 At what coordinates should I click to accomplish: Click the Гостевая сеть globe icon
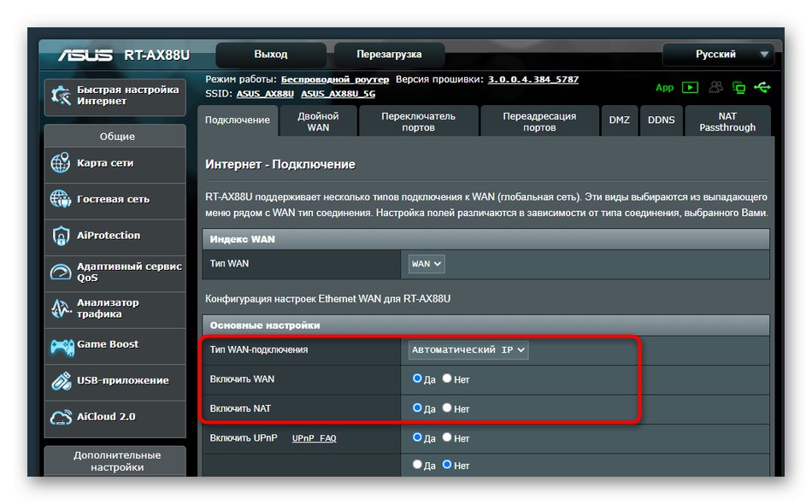(61, 199)
